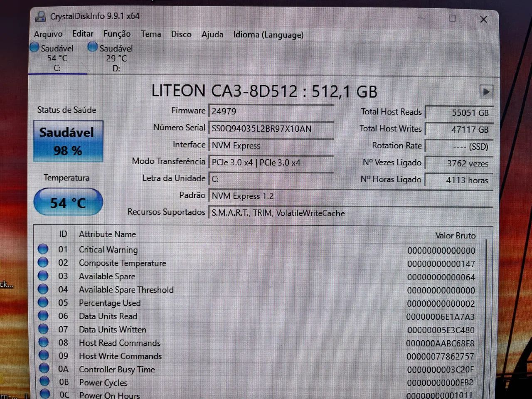Select the Composite Temperature attribute text
Screen dimensions: 532x399
click(x=123, y=263)
